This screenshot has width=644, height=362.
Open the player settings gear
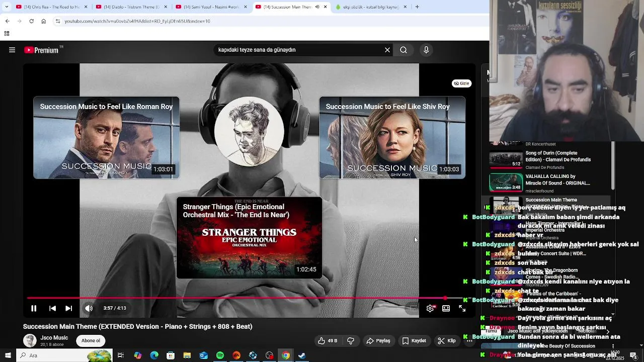tap(430, 308)
